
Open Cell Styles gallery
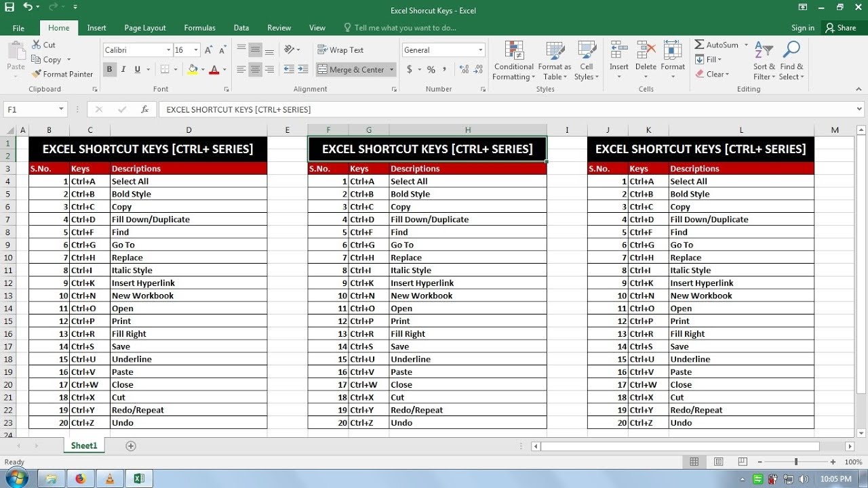pyautogui.click(x=587, y=61)
